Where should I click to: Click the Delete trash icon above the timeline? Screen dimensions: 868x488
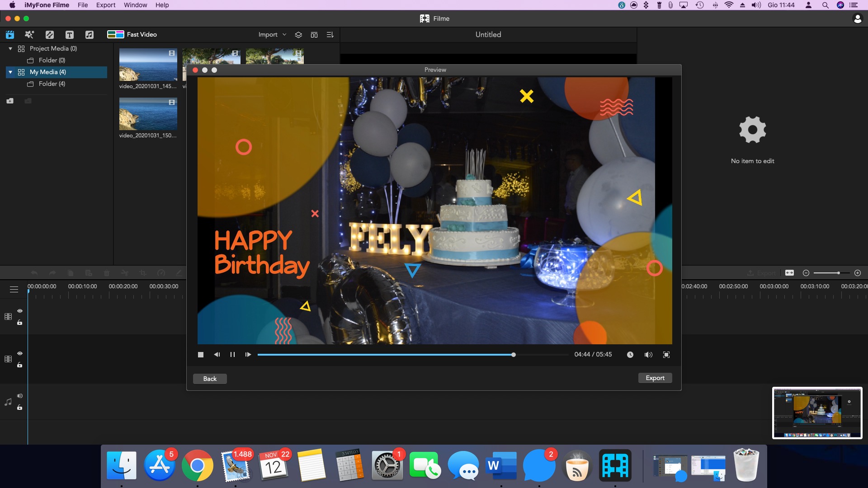[107, 273]
